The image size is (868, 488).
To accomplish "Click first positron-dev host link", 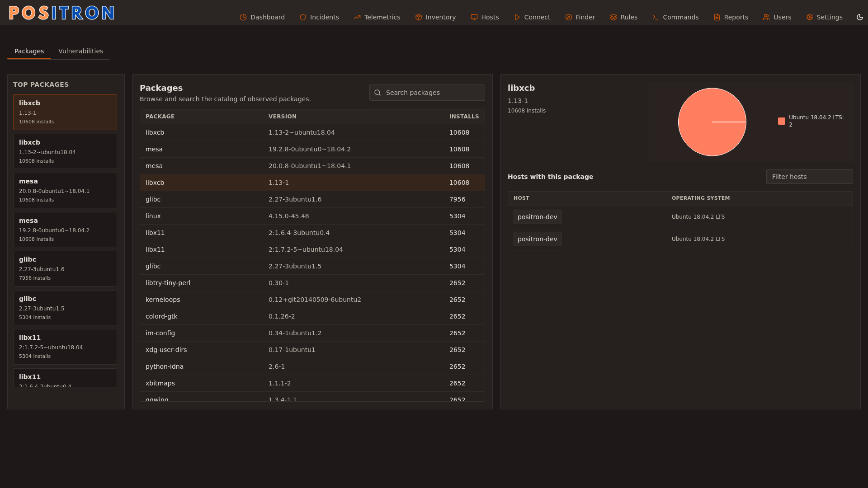I will coord(537,217).
